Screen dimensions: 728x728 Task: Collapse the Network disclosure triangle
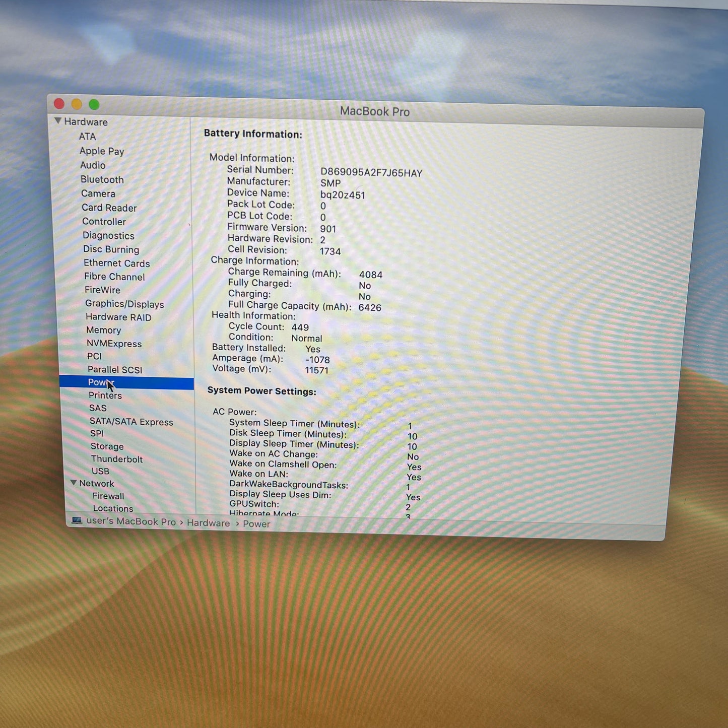coord(74,483)
